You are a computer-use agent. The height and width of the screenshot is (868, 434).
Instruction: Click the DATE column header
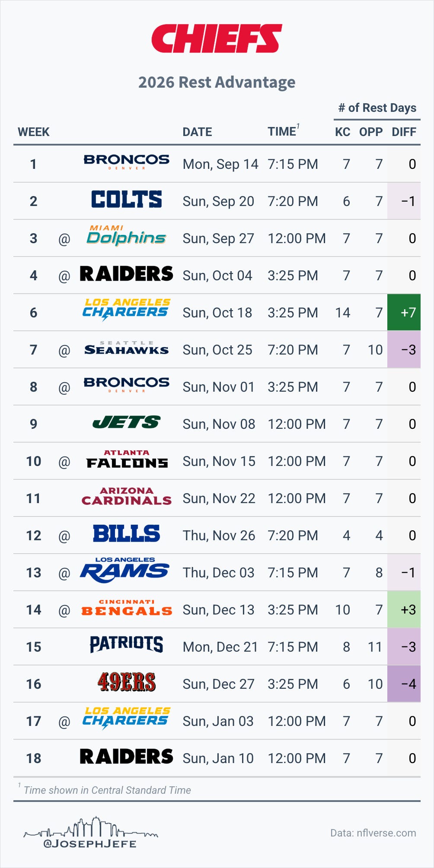198,132
